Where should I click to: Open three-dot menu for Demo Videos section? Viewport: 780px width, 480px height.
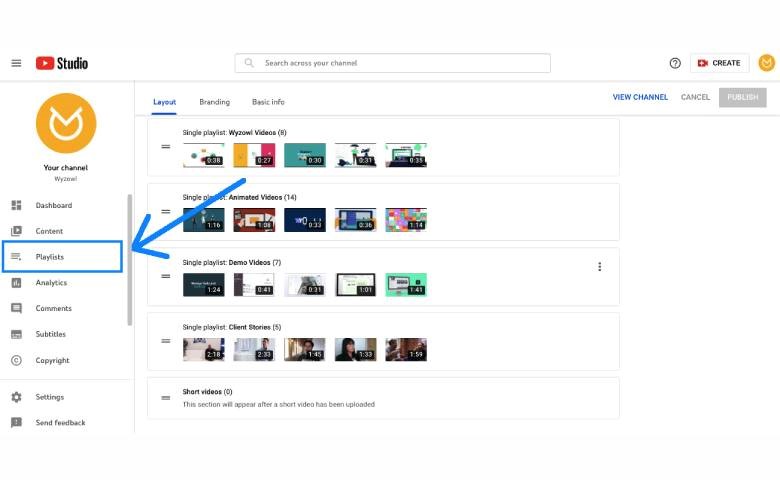tap(600, 267)
